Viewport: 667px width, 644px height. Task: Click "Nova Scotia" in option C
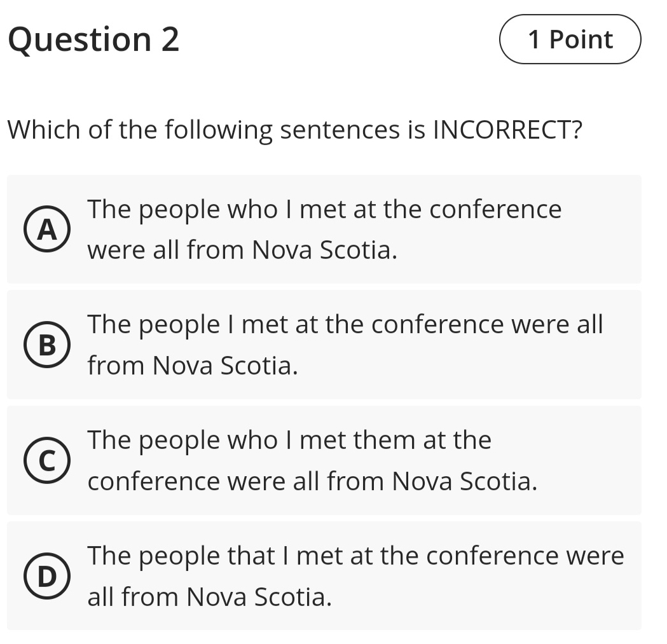coord(464,481)
